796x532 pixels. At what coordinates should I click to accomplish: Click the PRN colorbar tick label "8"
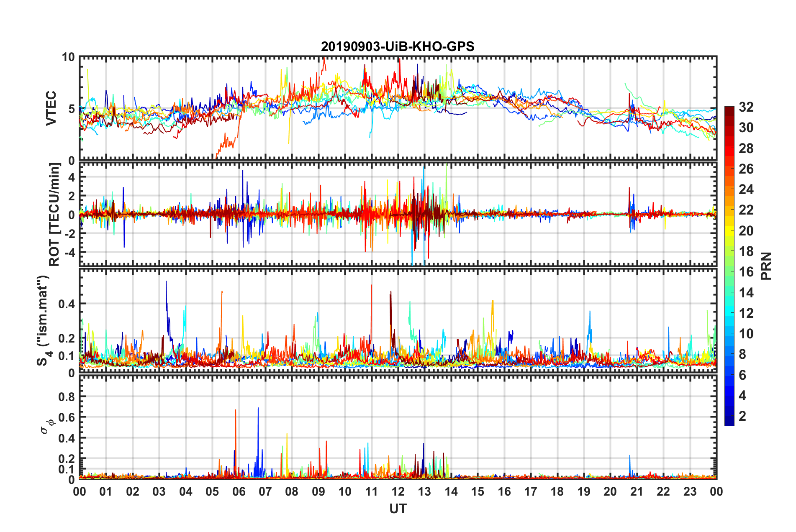742,354
